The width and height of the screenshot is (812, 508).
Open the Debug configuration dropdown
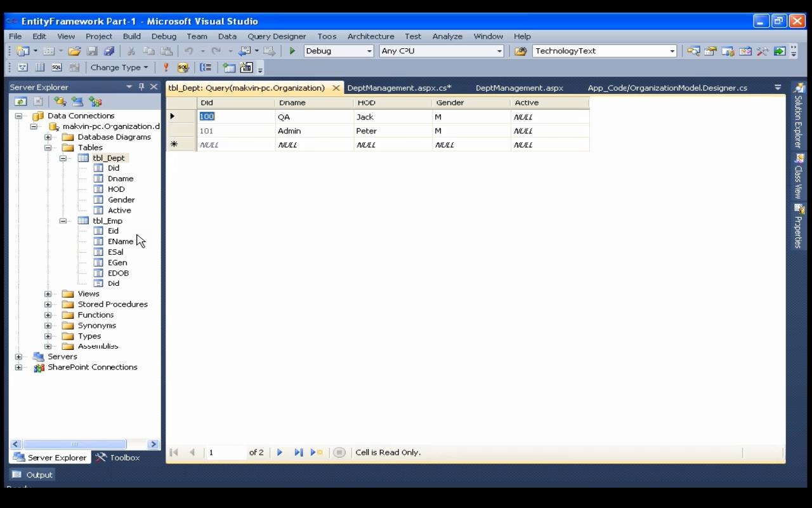point(369,51)
